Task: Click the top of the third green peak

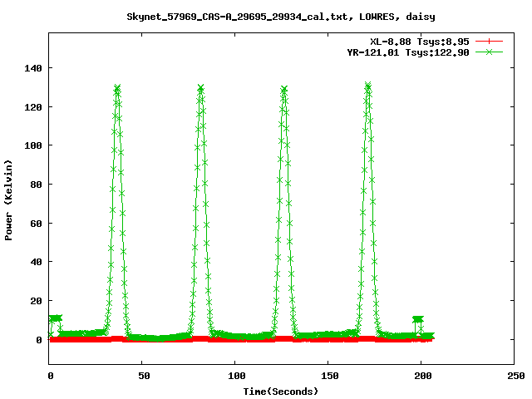Action: (x=283, y=89)
